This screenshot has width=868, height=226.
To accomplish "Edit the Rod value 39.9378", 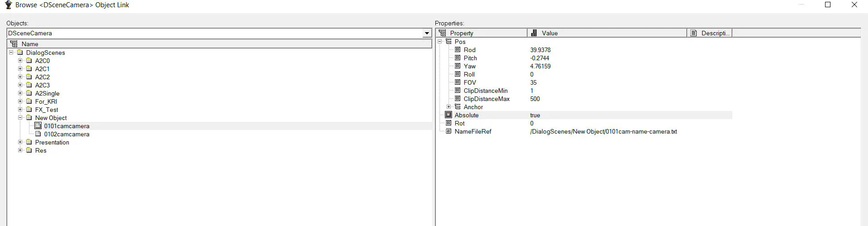I will click(540, 50).
